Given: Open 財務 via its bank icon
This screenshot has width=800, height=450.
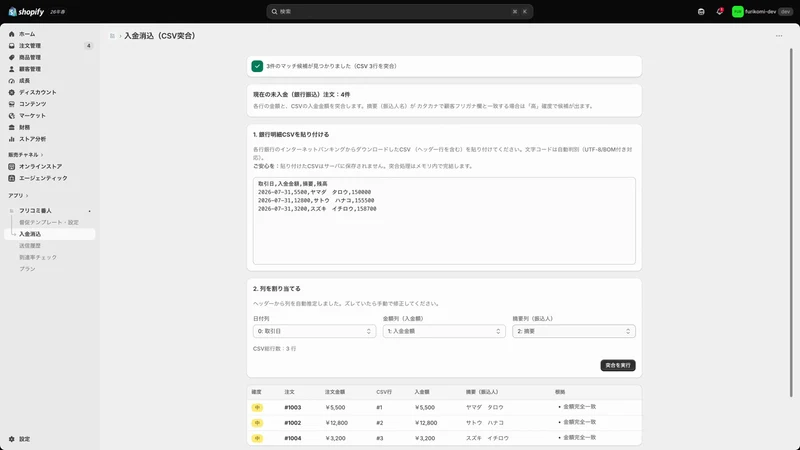Looking at the screenshot, I should (x=12, y=128).
